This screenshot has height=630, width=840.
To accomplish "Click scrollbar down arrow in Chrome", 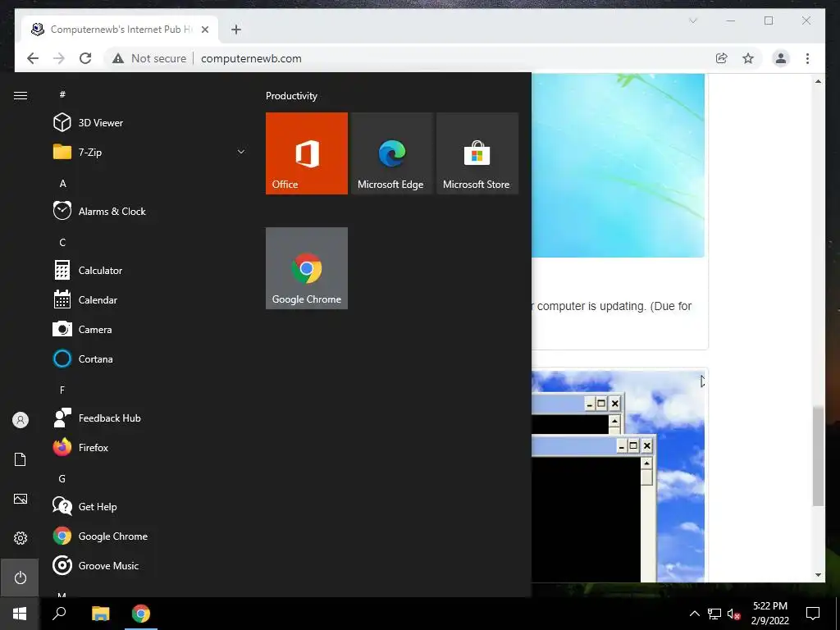I will (x=818, y=575).
